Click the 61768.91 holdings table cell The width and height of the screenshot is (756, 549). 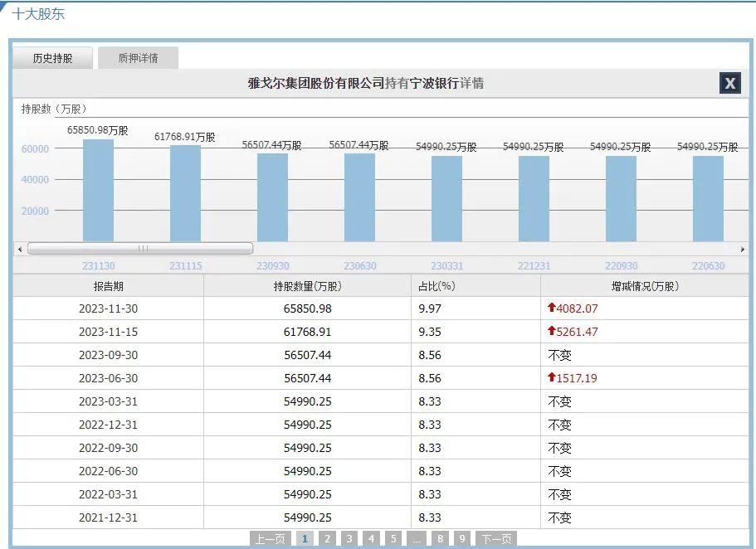click(x=308, y=332)
